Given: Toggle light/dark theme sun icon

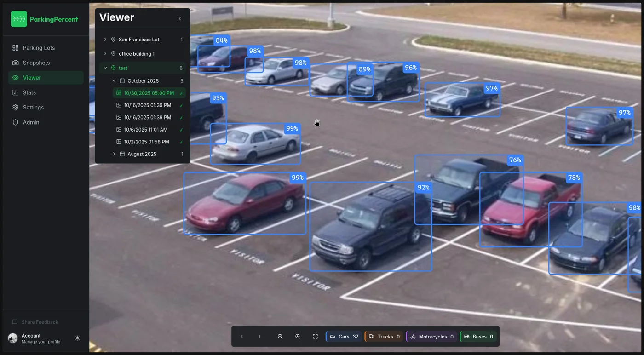Looking at the screenshot, I should tap(77, 338).
